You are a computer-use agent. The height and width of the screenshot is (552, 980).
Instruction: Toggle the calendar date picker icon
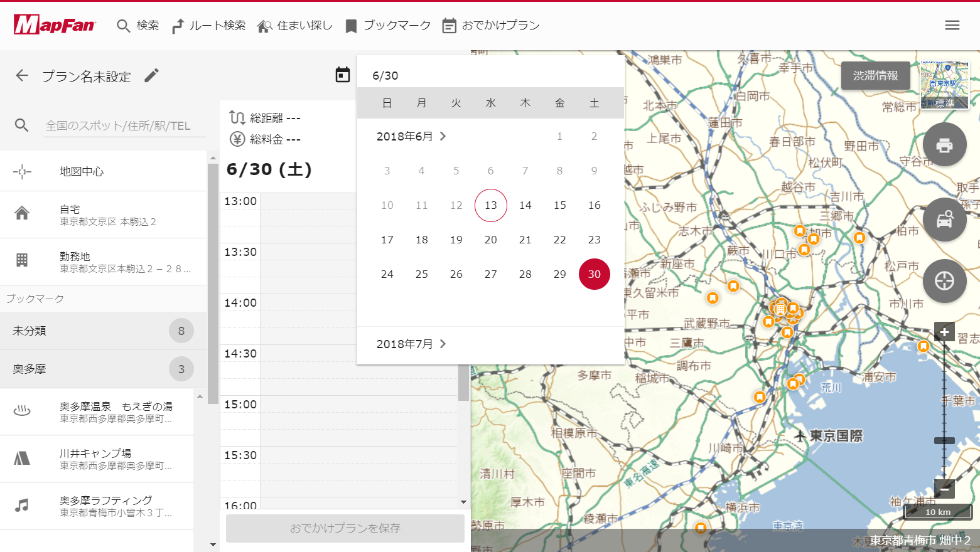coord(343,75)
